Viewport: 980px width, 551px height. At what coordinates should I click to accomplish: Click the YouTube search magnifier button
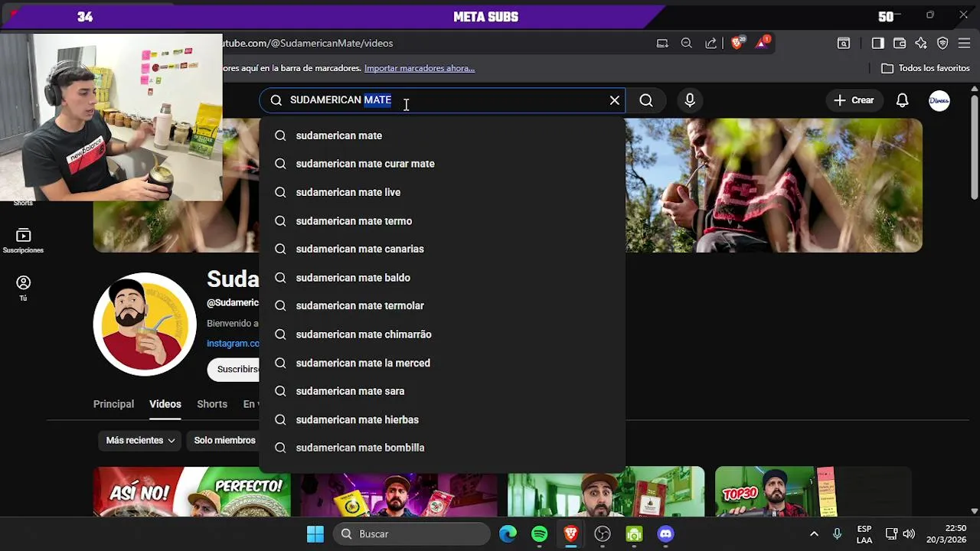click(x=646, y=100)
